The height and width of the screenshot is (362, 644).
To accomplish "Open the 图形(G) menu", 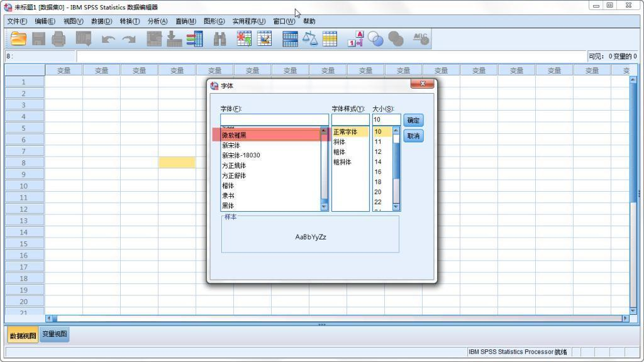I will 214,21.
